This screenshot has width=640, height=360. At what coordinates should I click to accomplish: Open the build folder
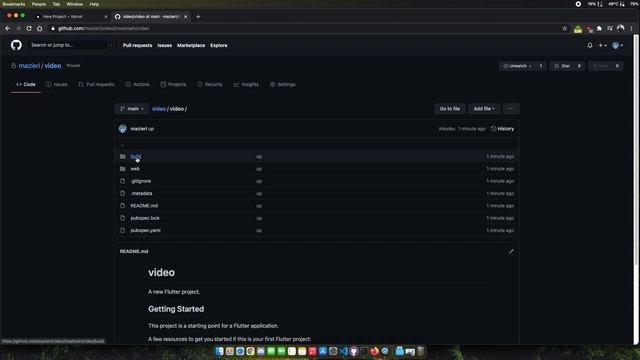point(136,157)
